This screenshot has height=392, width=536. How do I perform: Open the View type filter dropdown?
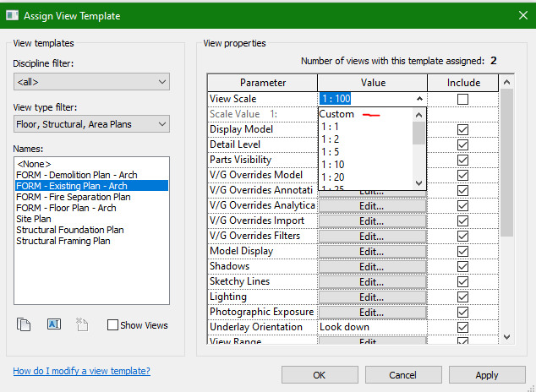click(91, 124)
